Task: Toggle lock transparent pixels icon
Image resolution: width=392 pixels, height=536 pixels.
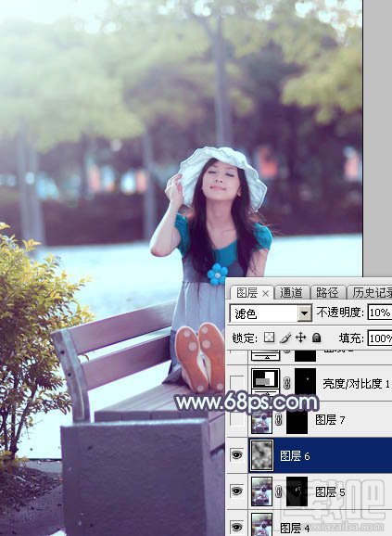Action: (269, 338)
